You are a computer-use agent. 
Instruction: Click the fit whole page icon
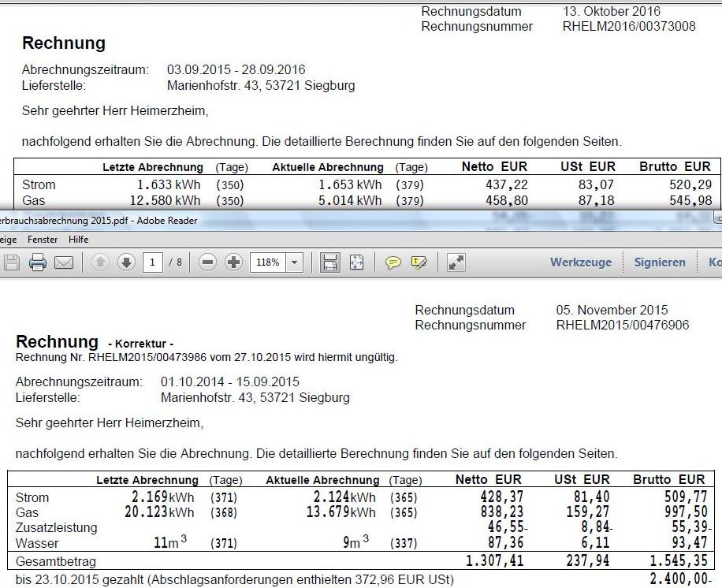[356, 262]
